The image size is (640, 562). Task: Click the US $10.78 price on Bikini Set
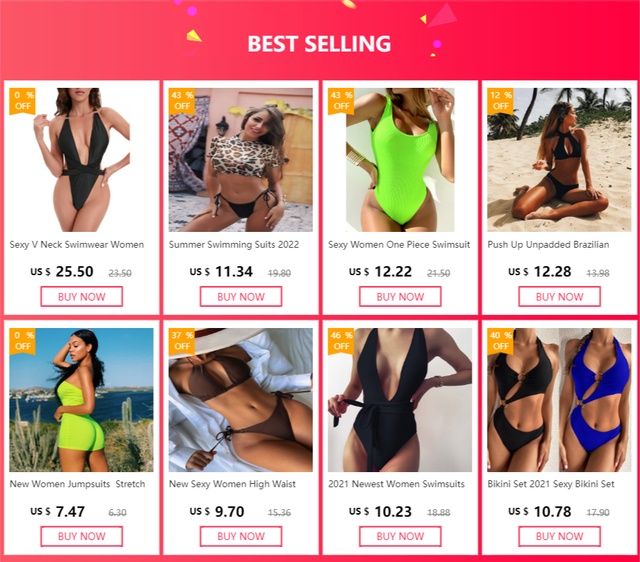[x=540, y=511]
